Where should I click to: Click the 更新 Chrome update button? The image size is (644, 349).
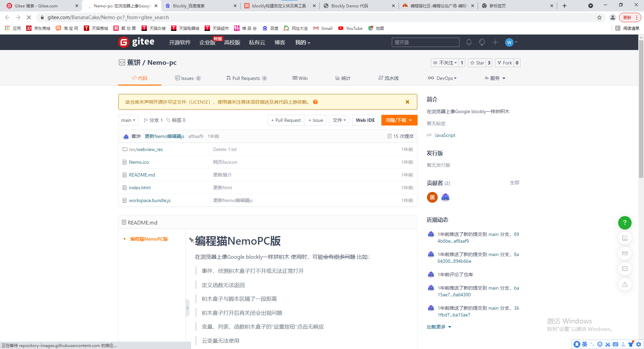[630, 17]
